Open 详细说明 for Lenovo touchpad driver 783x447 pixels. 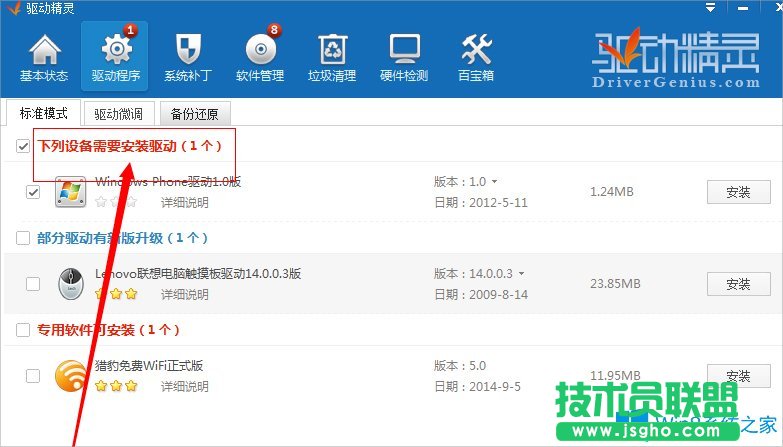point(185,294)
